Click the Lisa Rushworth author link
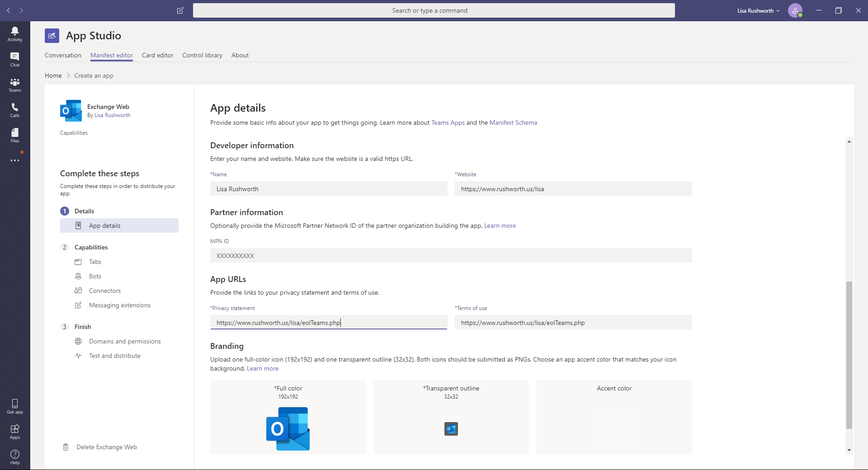The width and height of the screenshot is (868, 470). coord(112,115)
